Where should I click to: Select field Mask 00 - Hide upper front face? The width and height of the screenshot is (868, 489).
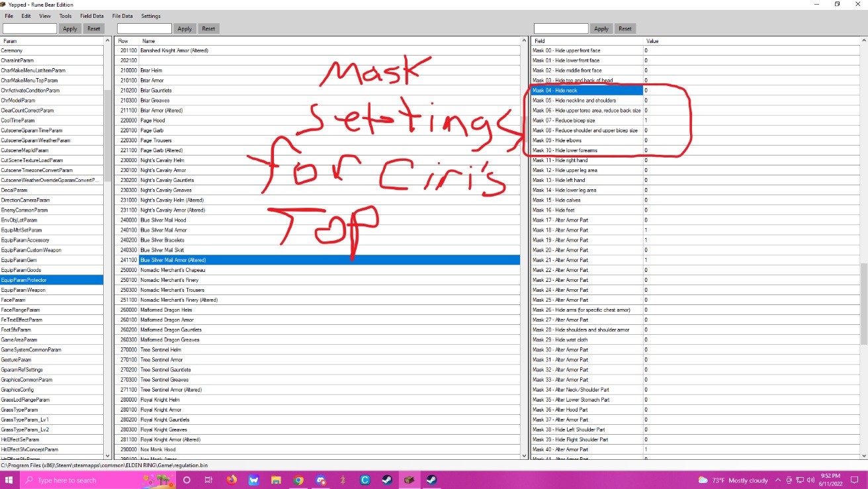tap(587, 50)
